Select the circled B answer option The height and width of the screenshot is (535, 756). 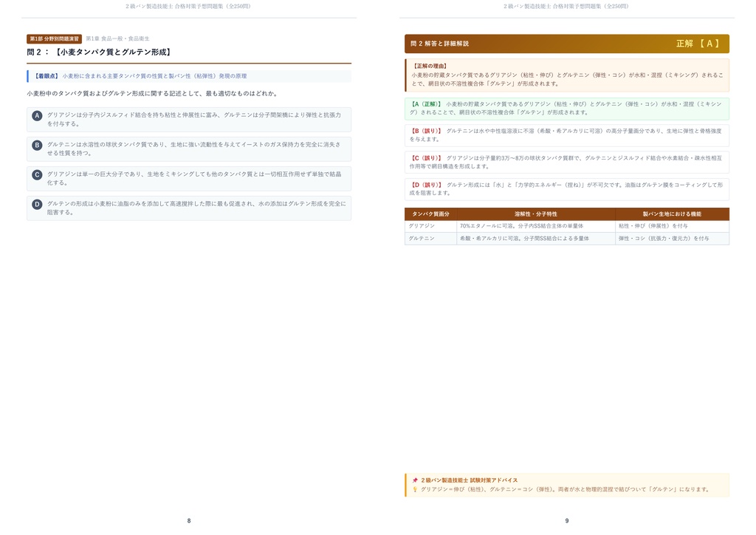pyautogui.click(x=37, y=146)
